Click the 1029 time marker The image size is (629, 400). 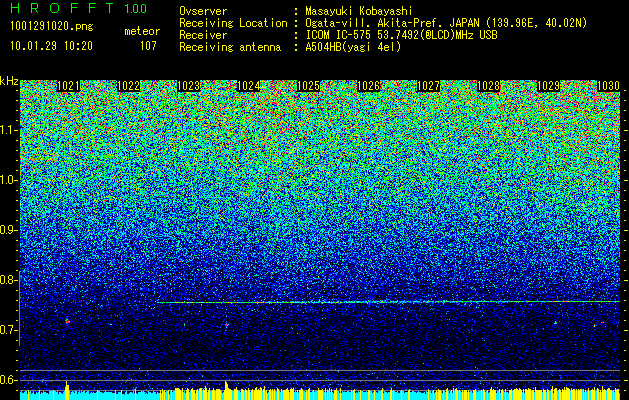[548, 86]
